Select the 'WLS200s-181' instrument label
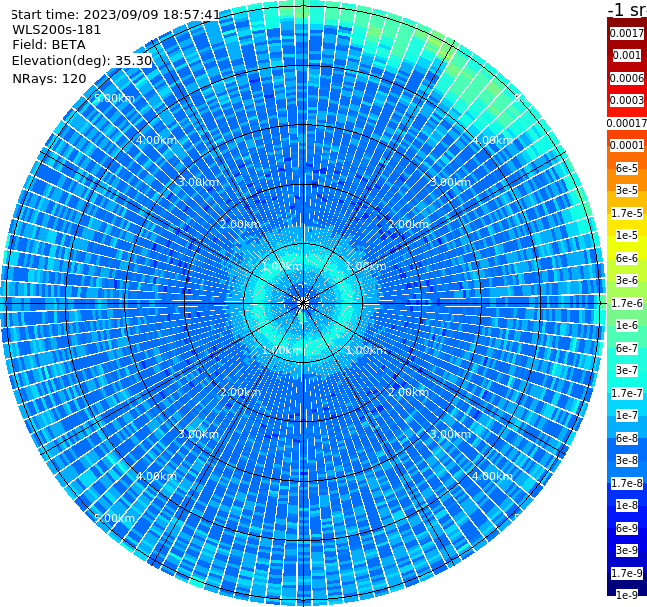This screenshot has height=607, width=647. pos(57,30)
